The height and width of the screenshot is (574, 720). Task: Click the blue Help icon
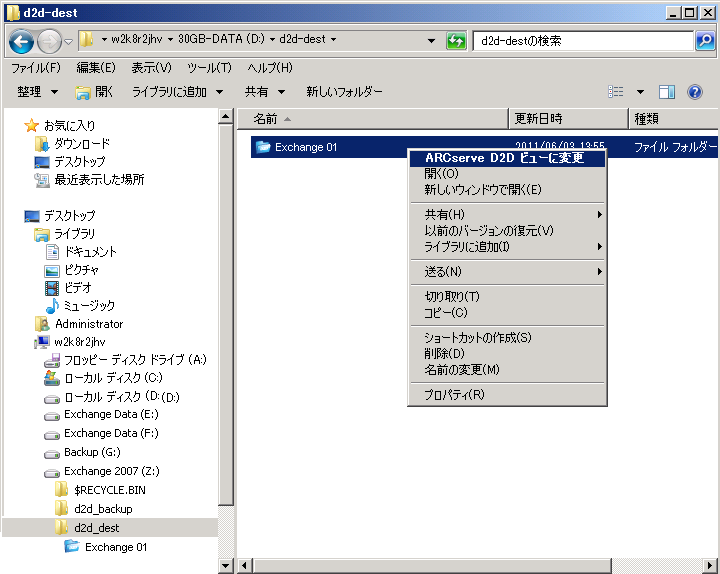tap(695, 92)
